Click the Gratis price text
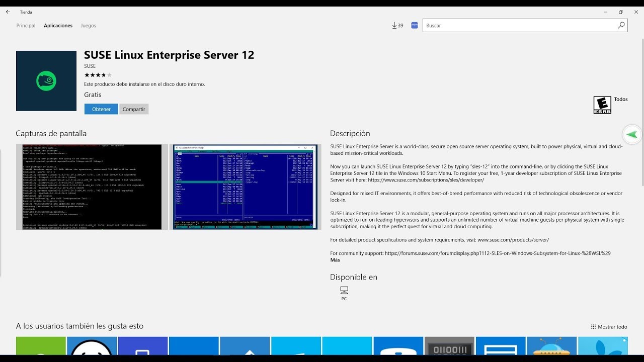Viewport: 644px width, 362px height. point(93,95)
